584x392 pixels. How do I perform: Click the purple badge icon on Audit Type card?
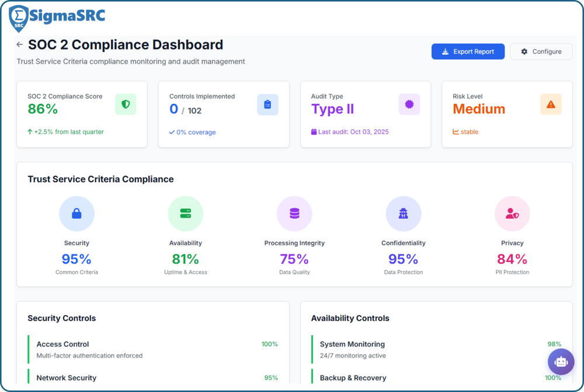(x=409, y=104)
